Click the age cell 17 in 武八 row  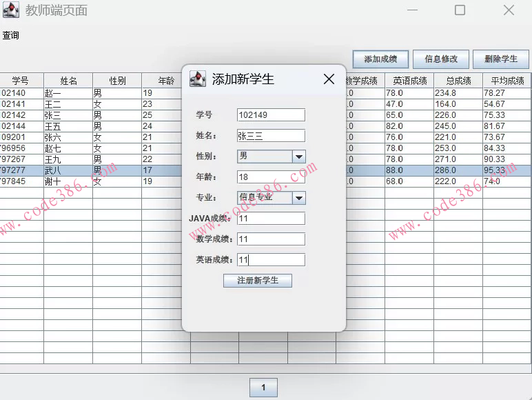162,170
